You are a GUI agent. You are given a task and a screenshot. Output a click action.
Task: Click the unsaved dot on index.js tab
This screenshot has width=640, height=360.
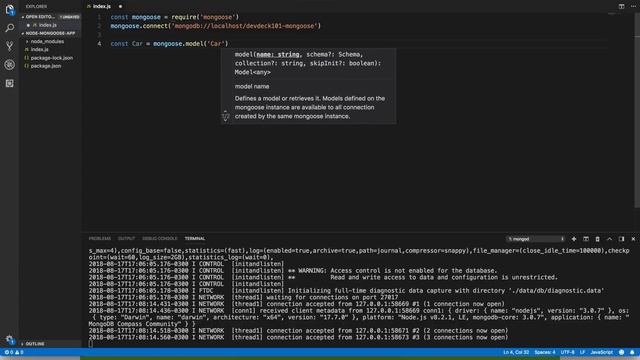point(120,7)
